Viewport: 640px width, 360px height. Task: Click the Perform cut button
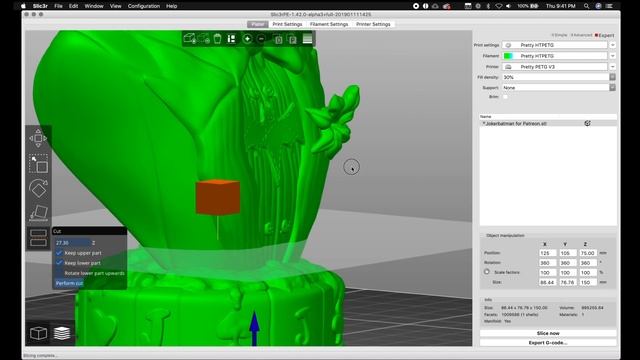pyautogui.click(x=69, y=283)
